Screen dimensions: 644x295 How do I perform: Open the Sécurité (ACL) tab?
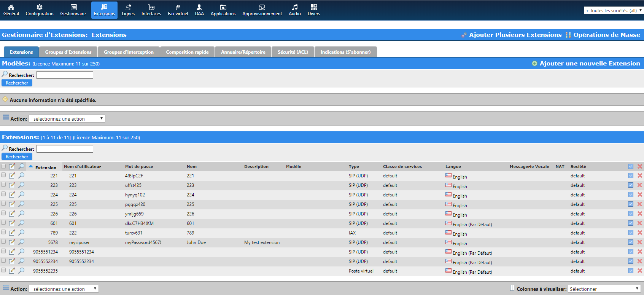[x=293, y=52]
